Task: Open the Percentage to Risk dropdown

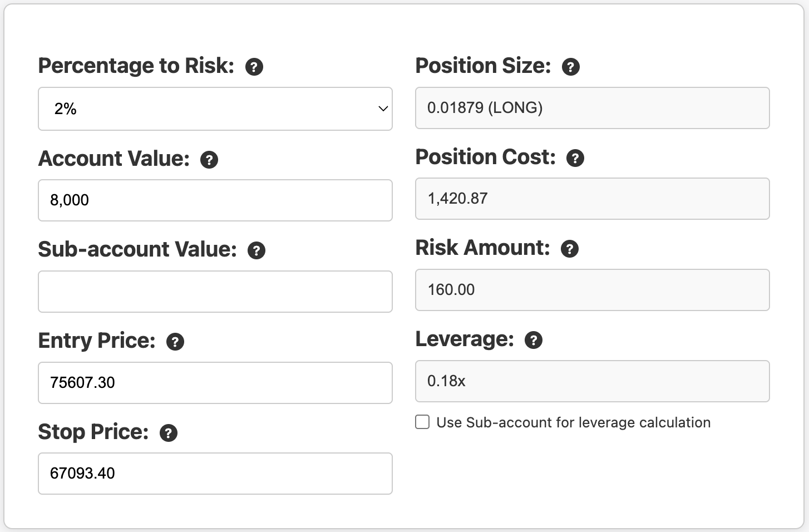Action: click(x=215, y=109)
